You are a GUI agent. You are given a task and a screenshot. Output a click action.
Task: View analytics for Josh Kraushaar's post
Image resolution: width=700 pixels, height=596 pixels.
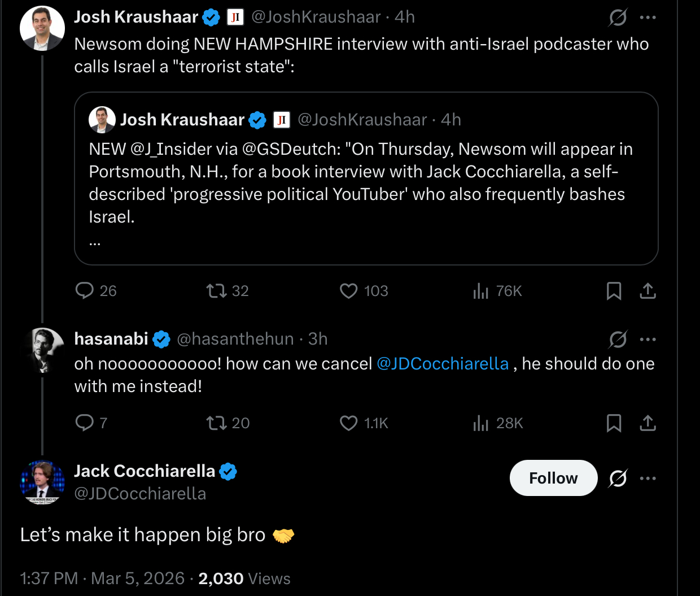[481, 291]
